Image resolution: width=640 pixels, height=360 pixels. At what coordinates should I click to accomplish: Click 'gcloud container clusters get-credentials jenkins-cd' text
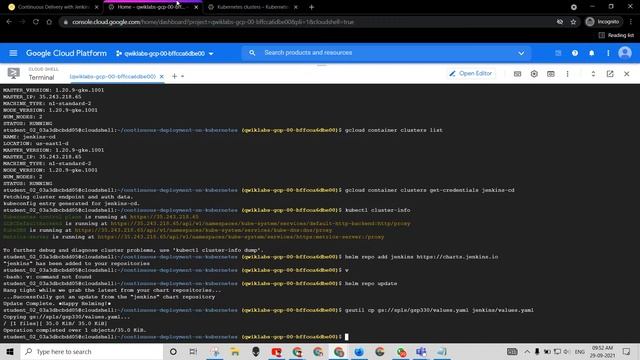click(x=429, y=190)
